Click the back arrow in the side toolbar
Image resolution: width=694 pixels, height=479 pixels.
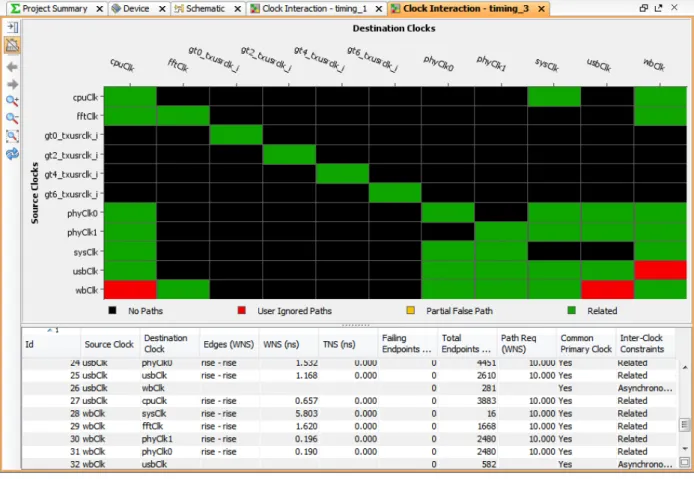pyautogui.click(x=12, y=67)
